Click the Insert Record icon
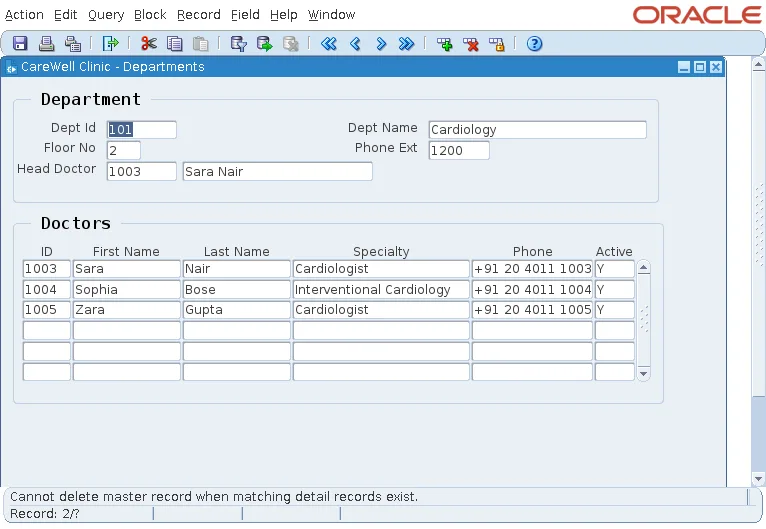Image resolution: width=766 pixels, height=529 pixels. tap(445, 44)
